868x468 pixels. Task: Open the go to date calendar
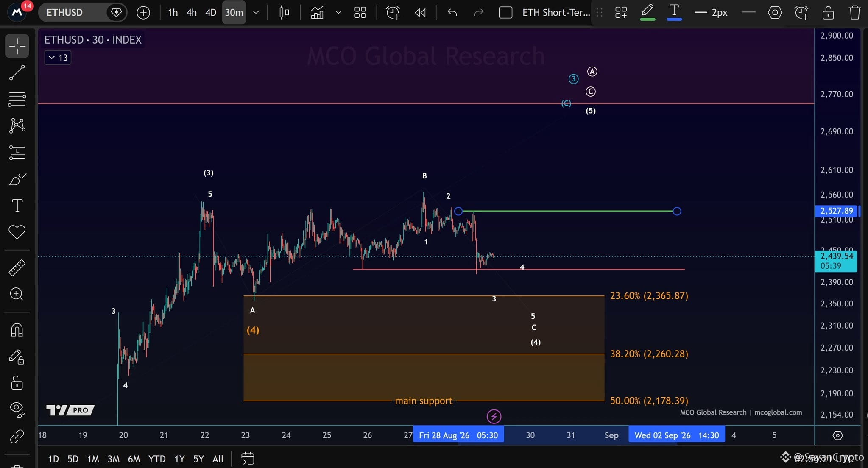[x=247, y=458]
